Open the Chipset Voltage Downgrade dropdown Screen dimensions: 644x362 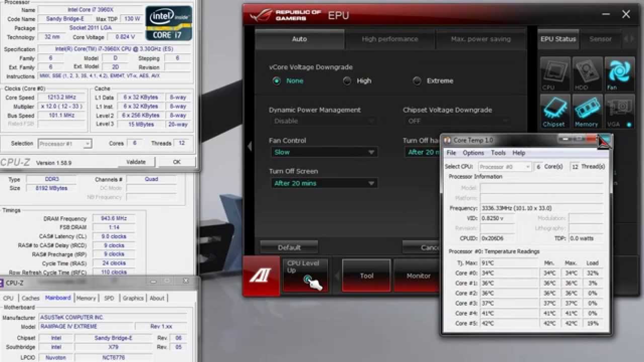click(458, 121)
